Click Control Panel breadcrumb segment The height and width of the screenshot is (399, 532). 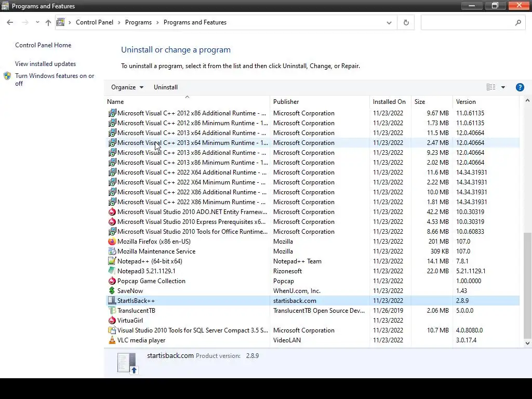pos(95,22)
